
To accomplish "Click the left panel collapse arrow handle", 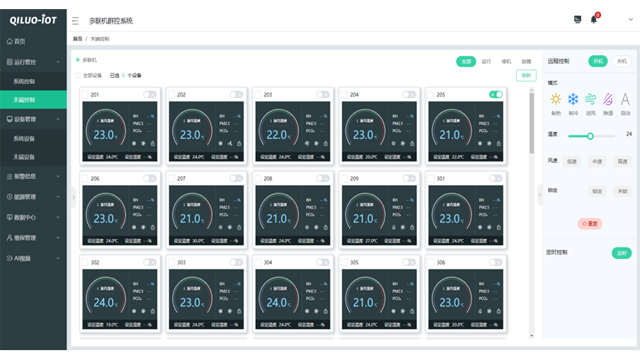I will pyautogui.click(x=74, y=197).
